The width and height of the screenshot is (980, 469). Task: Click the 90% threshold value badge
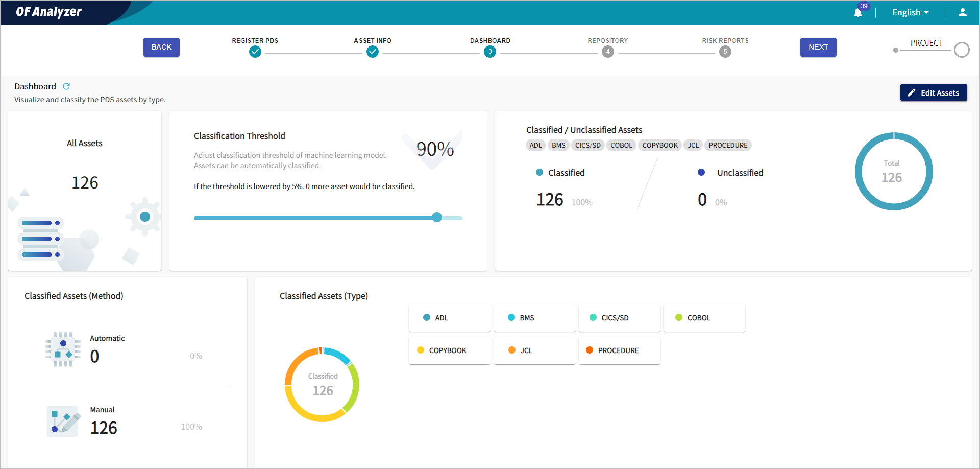(435, 149)
